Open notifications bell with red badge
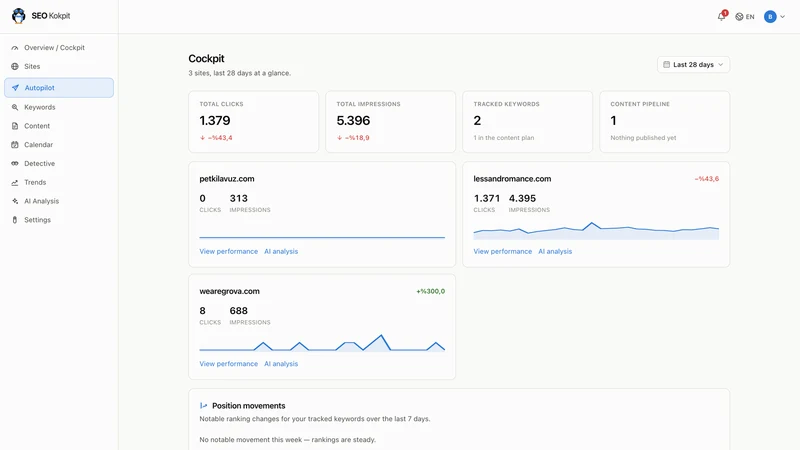This screenshot has width=800, height=450. (x=722, y=16)
